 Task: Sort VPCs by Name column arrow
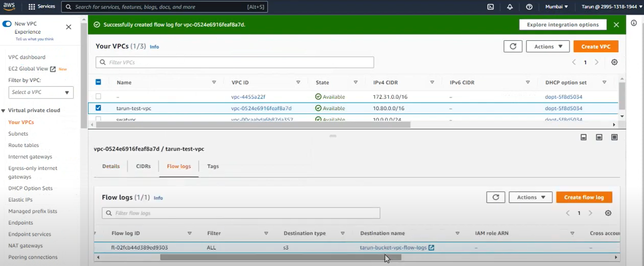pyautogui.click(x=214, y=82)
